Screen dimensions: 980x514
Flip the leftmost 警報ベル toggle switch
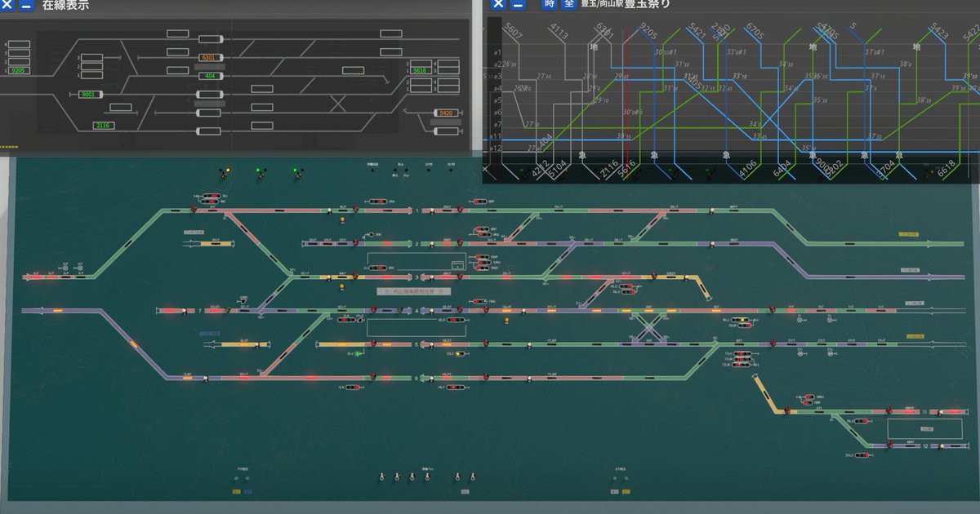pyautogui.click(x=381, y=477)
